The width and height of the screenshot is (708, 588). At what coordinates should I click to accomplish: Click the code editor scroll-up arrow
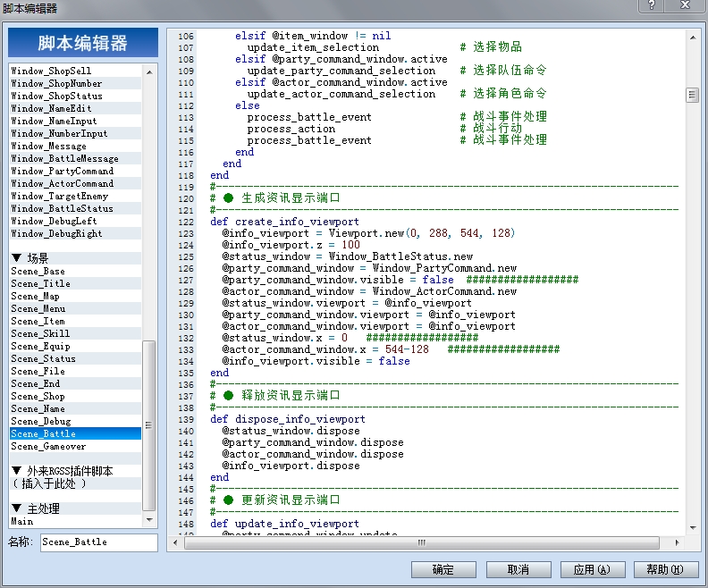pos(693,38)
